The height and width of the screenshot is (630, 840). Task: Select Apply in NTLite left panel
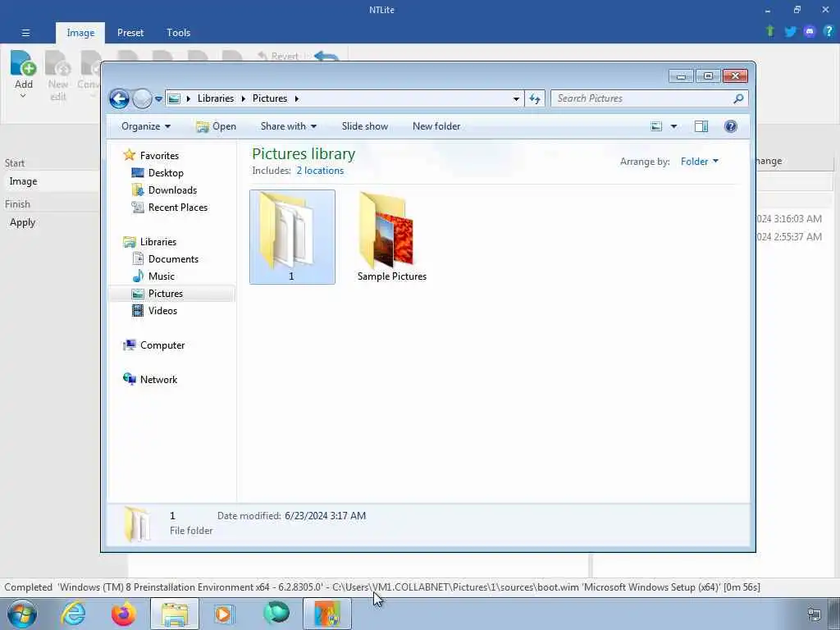(22, 222)
